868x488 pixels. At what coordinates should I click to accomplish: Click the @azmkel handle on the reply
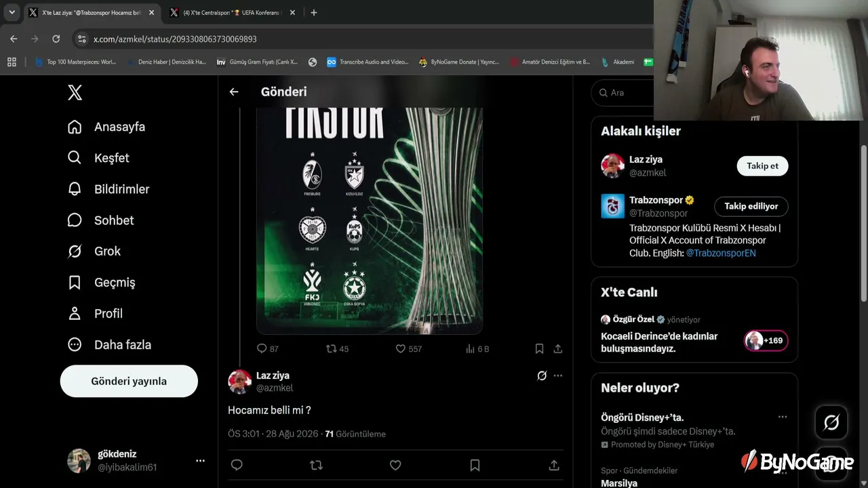pyautogui.click(x=275, y=388)
